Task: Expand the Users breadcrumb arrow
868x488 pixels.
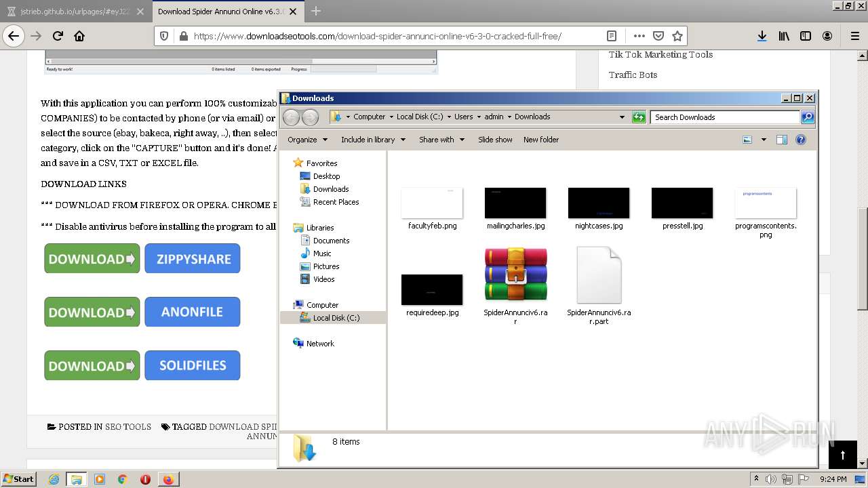Action: 479,117
